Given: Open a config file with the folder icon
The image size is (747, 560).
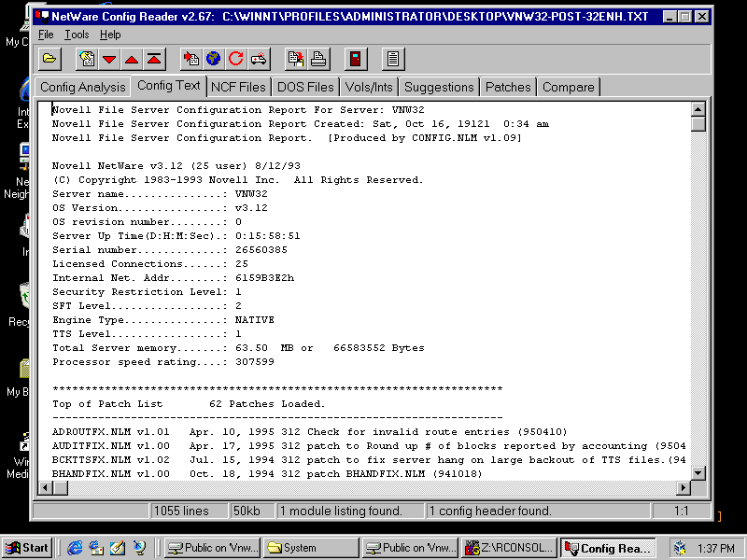Looking at the screenshot, I should pyautogui.click(x=49, y=59).
